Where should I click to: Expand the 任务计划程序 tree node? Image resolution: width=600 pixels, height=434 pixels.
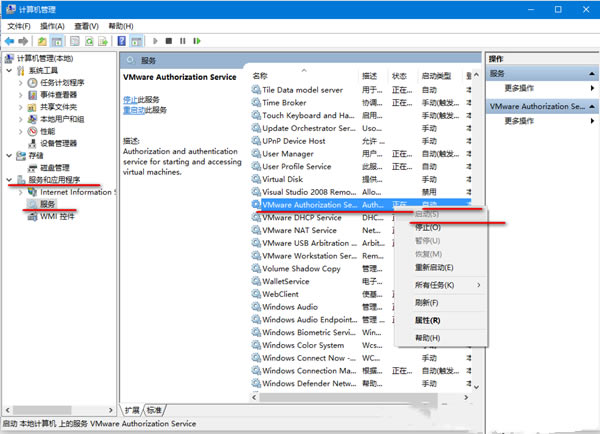(22, 83)
